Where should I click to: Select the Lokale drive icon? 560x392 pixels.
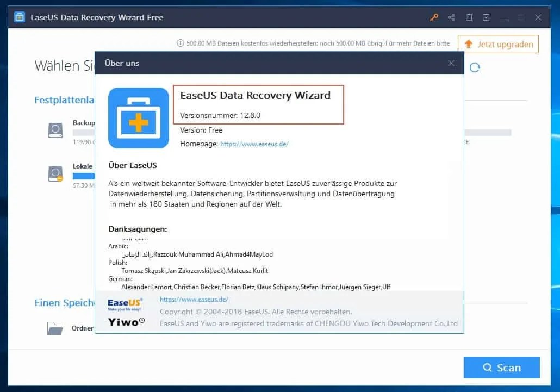[x=55, y=173]
